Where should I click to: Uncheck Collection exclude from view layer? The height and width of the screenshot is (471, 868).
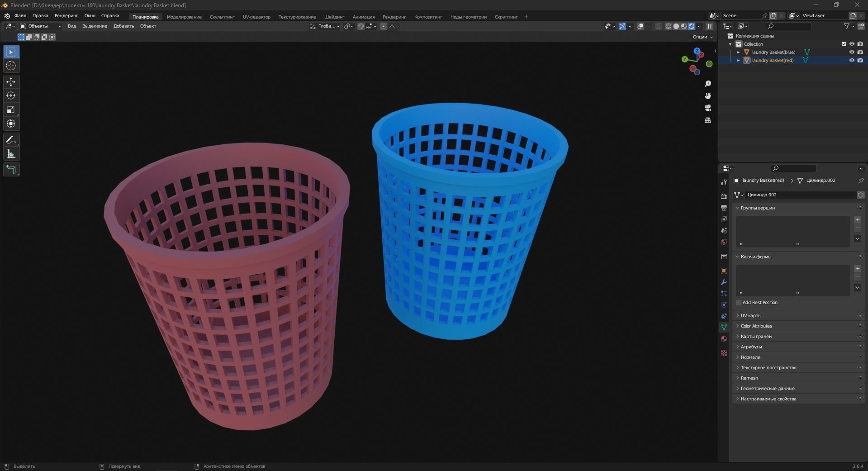tap(844, 44)
